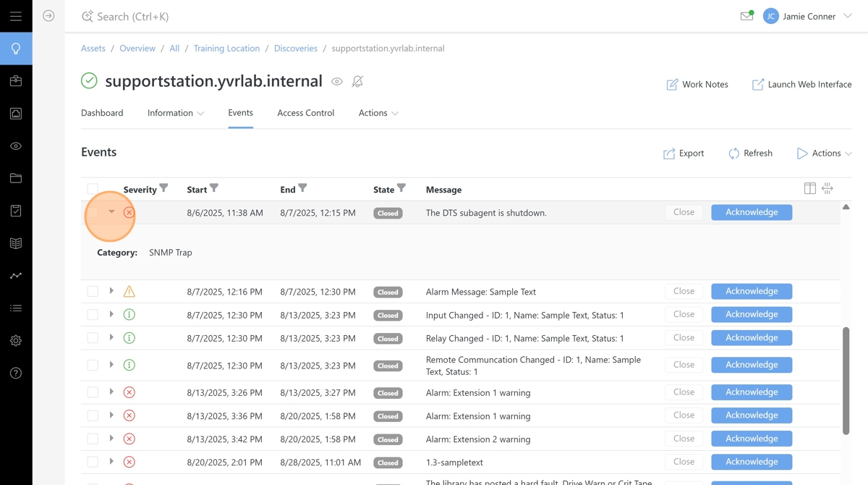The image size is (868, 485).
Task: Select checkbox for Alarm Message: Sample Text row
Action: coord(93,292)
